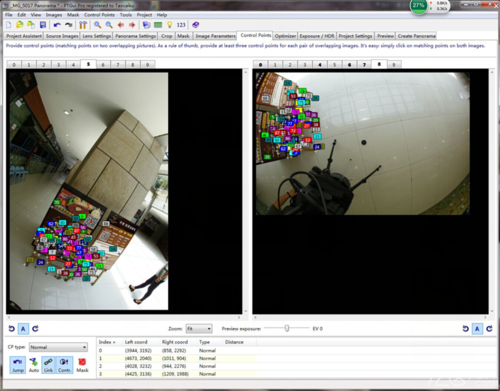Switch to the Preview tab
The height and width of the screenshot is (391, 500).
[x=385, y=36]
